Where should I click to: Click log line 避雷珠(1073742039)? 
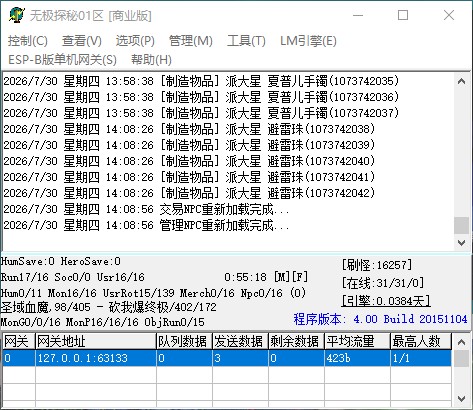189,145
